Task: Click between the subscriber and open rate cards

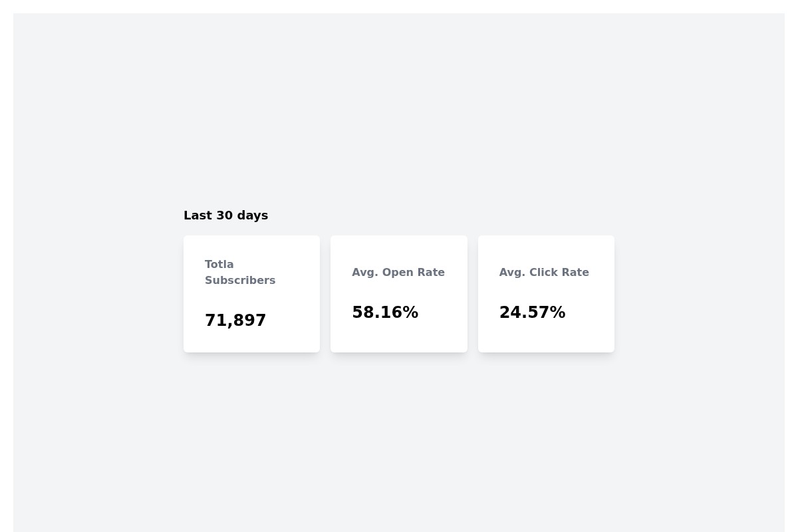Action: click(325, 293)
